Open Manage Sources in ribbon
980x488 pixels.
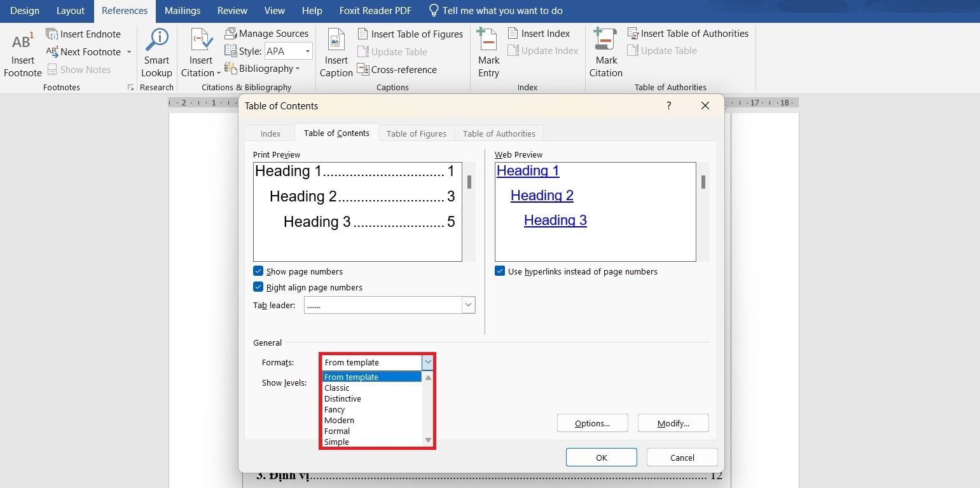(x=266, y=34)
